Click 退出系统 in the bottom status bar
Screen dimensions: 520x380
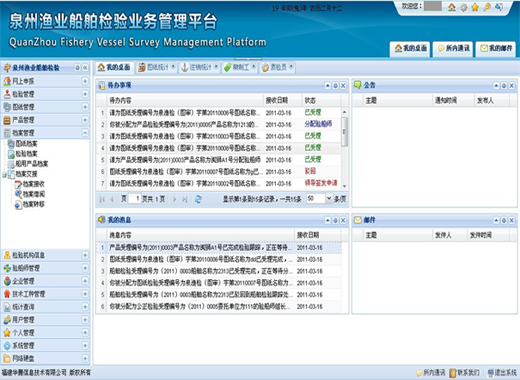pyautogui.click(x=502, y=372)
